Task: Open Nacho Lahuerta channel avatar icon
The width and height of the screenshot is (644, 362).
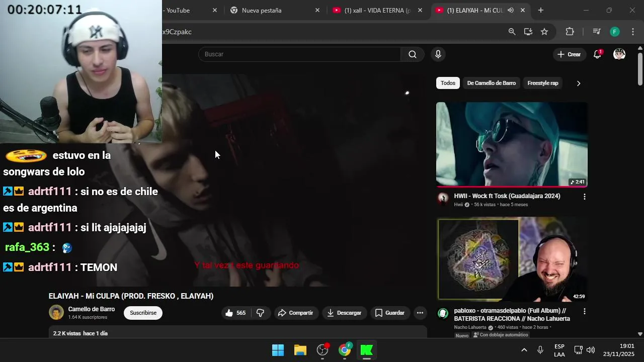Action: 443,313
